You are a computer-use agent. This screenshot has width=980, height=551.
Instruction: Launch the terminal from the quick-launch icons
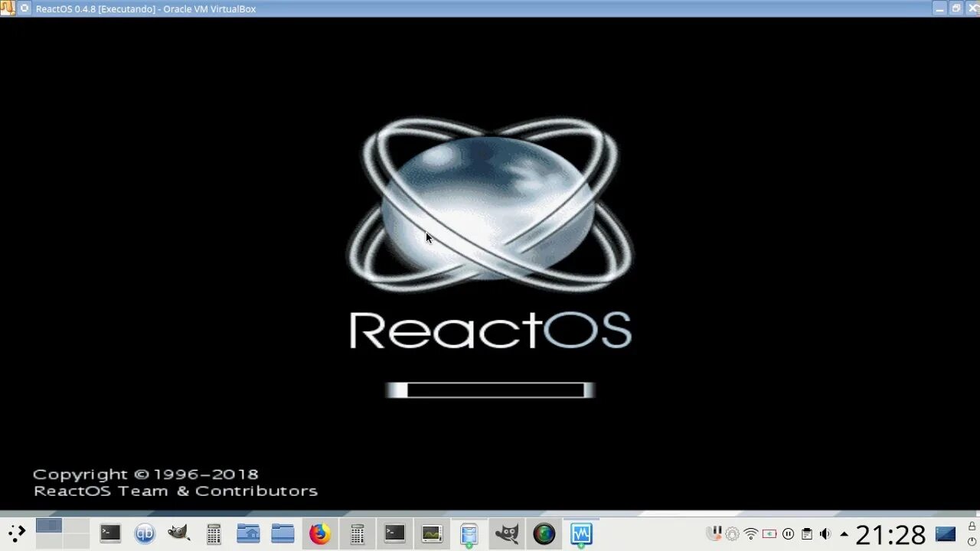110,533
